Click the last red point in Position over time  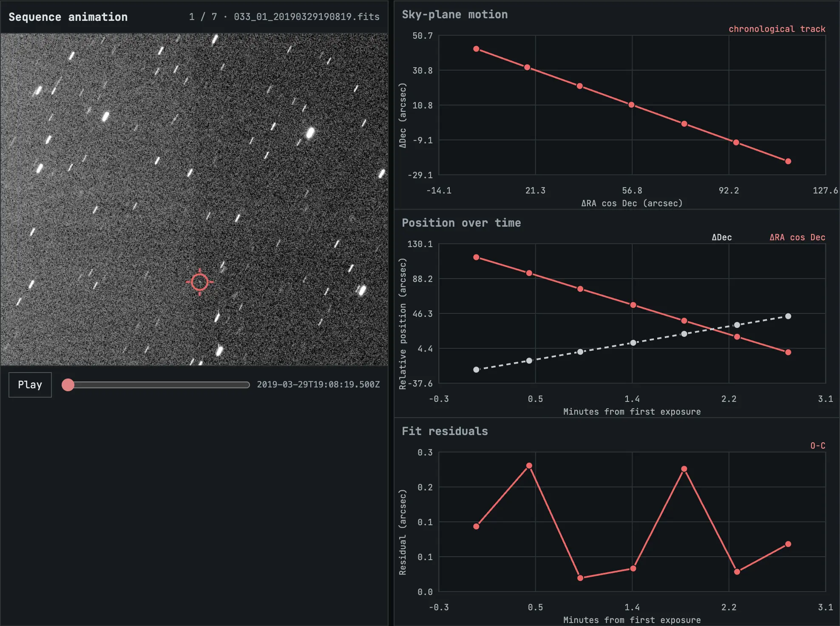(x=788, y=352)
